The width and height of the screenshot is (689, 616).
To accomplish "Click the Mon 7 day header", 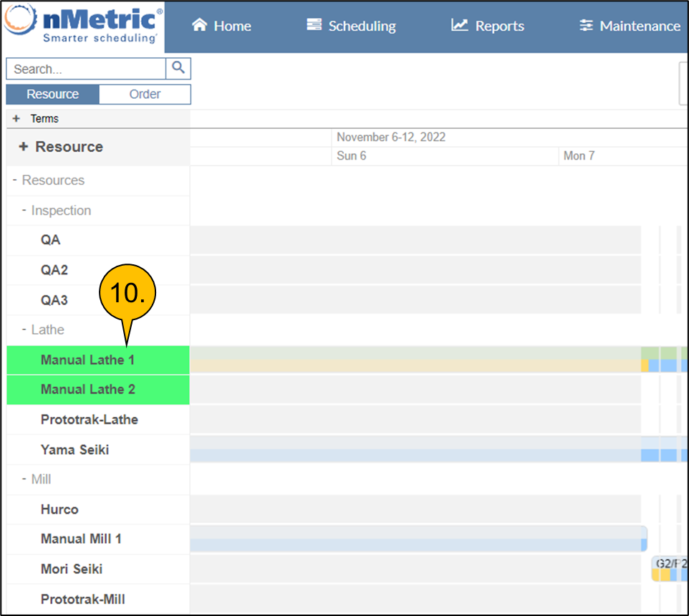I will coord(579,156).
